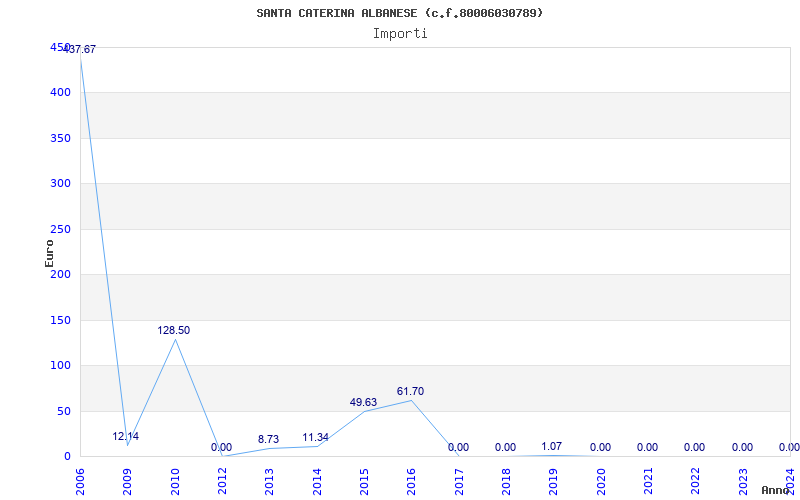Click the 2016 x-axis year label
This screenshot has width=800, height=500.
click(411, 482)
